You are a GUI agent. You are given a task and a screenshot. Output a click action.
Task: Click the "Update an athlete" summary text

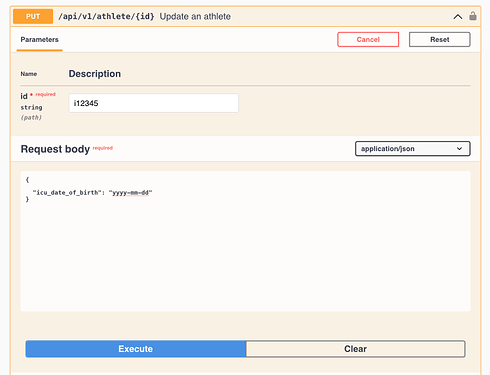click(x=195, y=16)
